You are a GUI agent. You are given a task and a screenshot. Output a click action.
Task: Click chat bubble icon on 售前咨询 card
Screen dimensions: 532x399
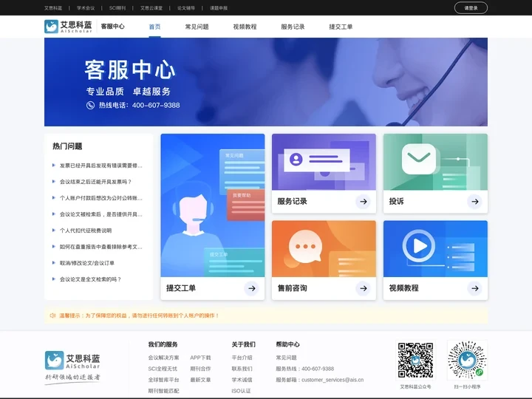[x=304, y=246]
